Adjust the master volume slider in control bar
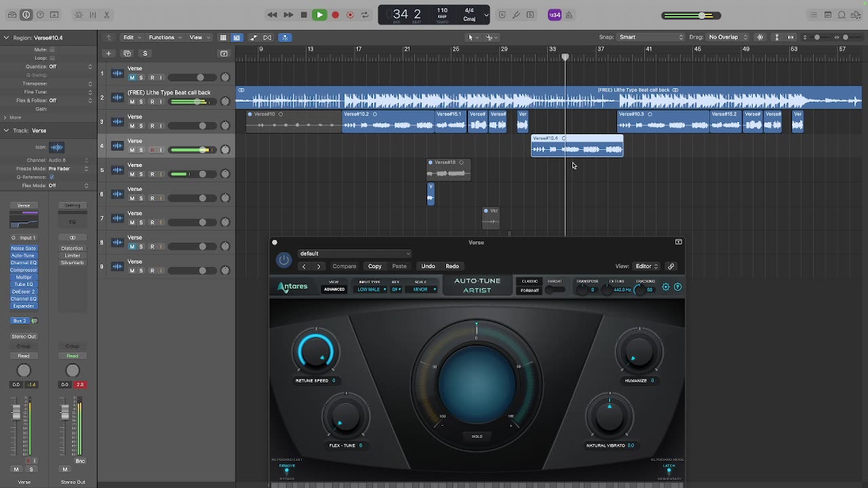The image size is (868, 488). tap(691, 15)
